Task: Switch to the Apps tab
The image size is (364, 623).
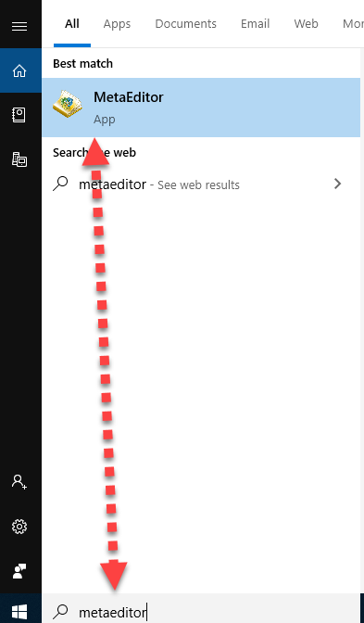Action: coord(117,24)
